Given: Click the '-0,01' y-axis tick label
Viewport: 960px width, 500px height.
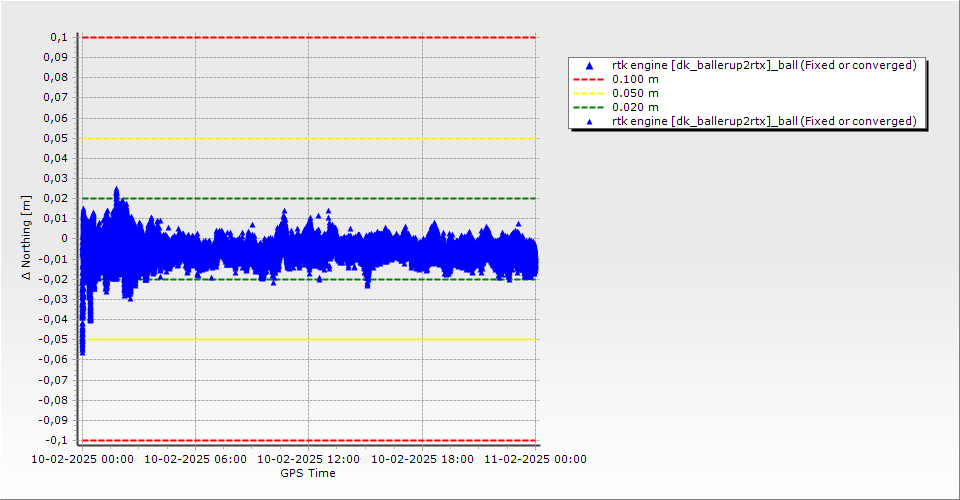Looking at the screenshot, I should pyautogui.click(x=54, y=259).
